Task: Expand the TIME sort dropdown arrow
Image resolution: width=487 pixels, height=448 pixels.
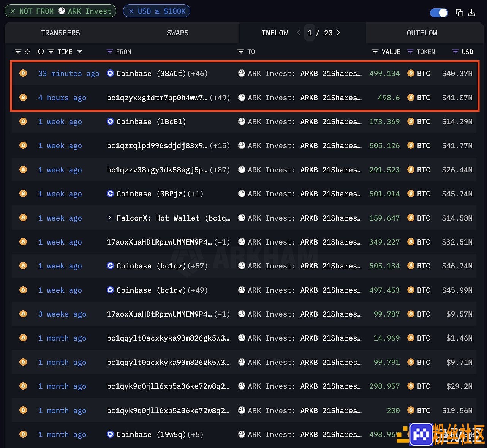Action: (80, 52)
